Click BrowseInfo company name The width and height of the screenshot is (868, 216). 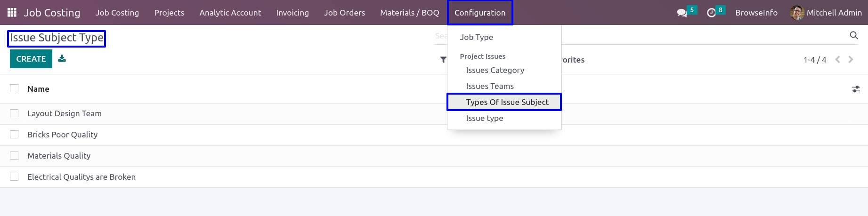[x=756, y=13]
